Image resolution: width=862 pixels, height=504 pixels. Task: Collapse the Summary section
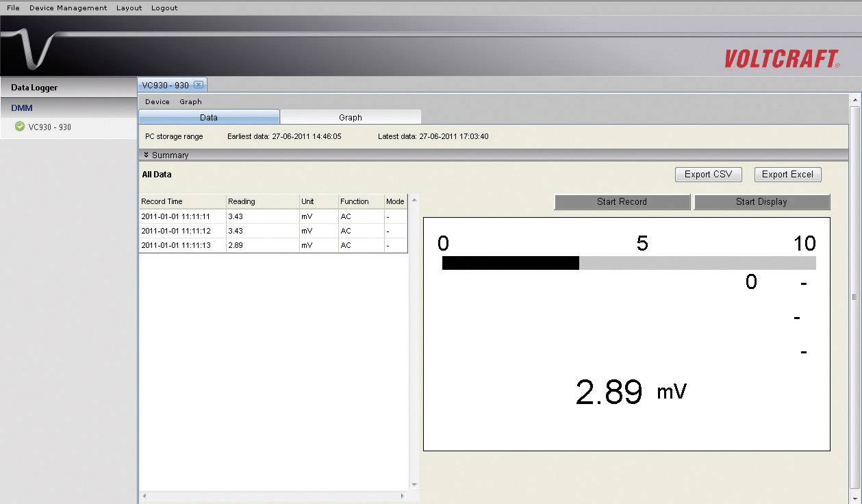click(x=166, y=155)
